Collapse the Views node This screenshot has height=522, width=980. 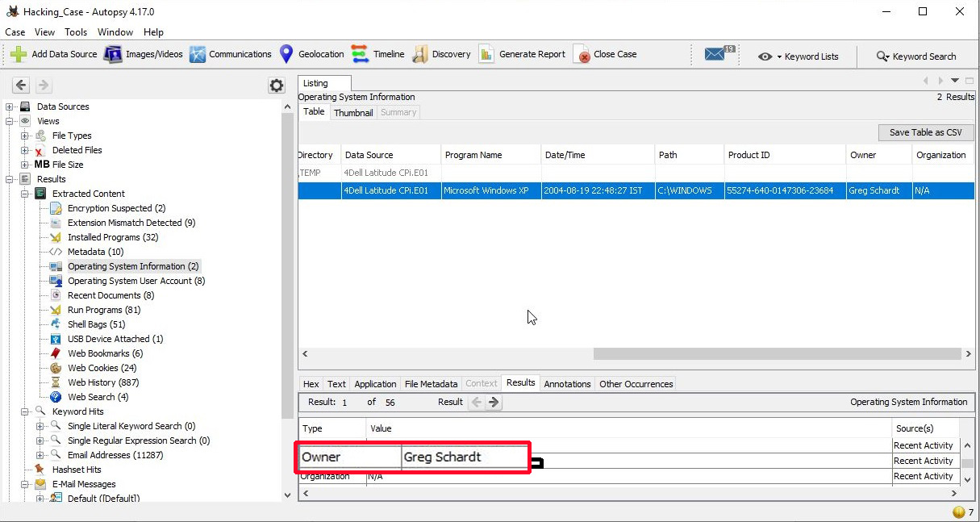tap(10, 121)
